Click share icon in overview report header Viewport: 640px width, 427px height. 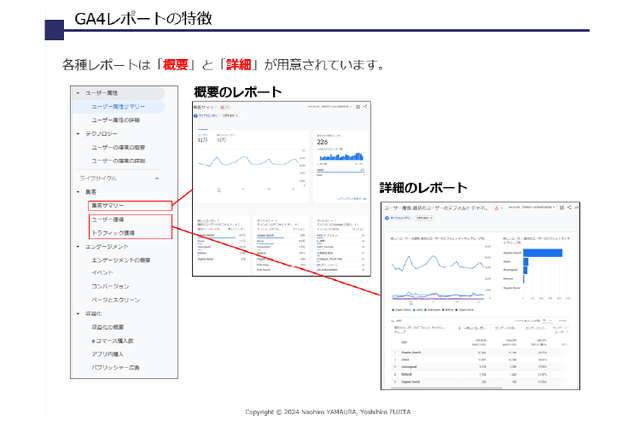pos(365,107)
